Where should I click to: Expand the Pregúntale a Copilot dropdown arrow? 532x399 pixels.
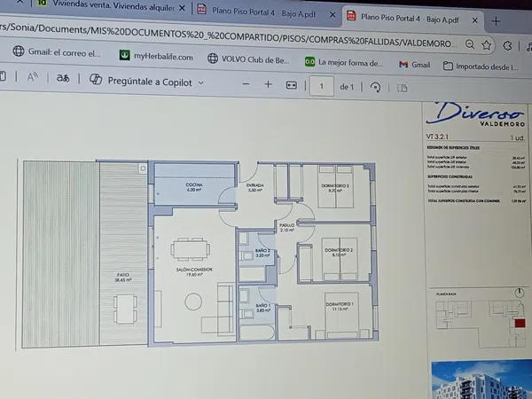(x=201, y=81)
